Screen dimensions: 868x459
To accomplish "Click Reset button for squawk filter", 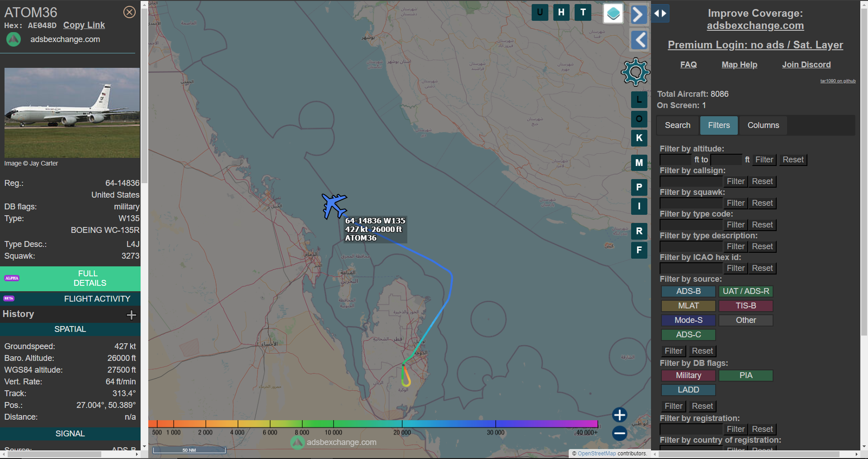I will click(762, 203).
